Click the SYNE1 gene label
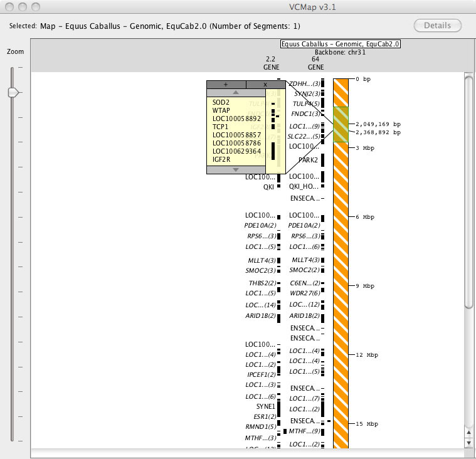Screen dimensions: 476x459 point(266,407)
